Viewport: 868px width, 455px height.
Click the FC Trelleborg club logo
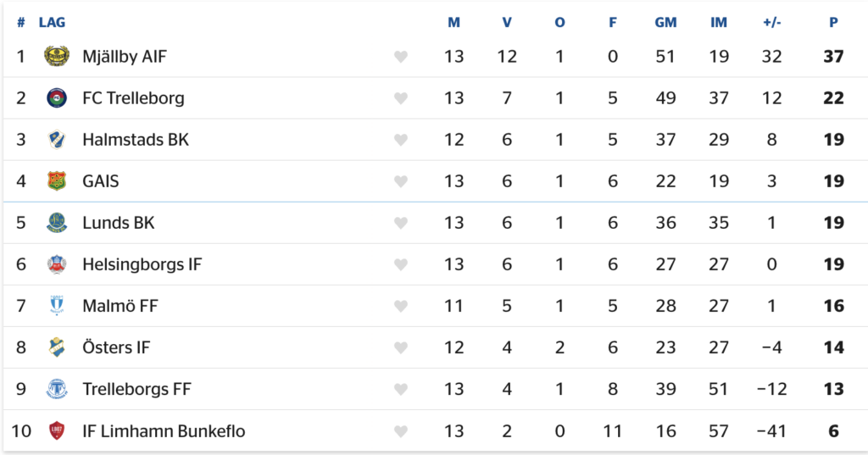[x=56, y=98]
